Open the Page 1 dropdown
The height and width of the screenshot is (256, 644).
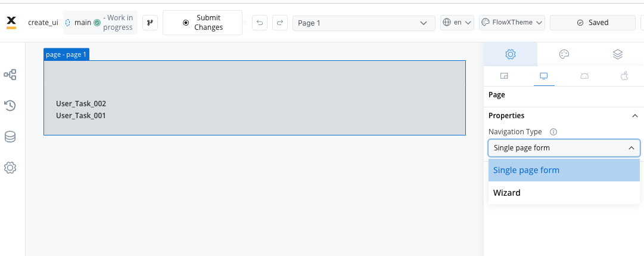tap(363, 23)
